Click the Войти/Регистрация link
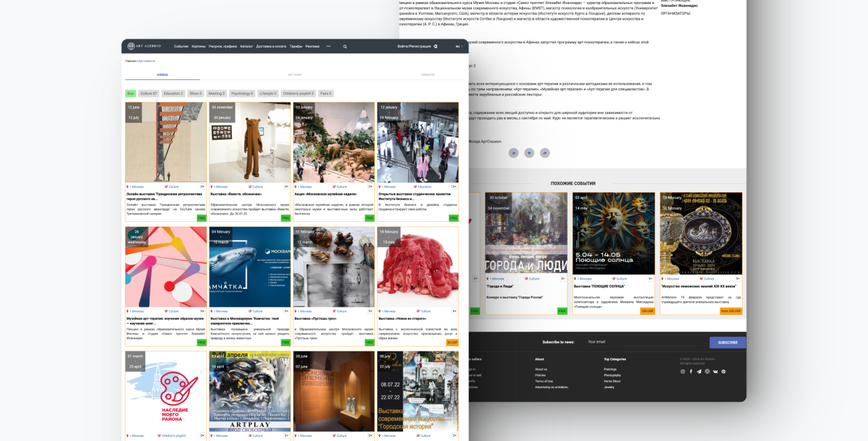The height and width of the screenshot is (441, 868). (414, 46)
